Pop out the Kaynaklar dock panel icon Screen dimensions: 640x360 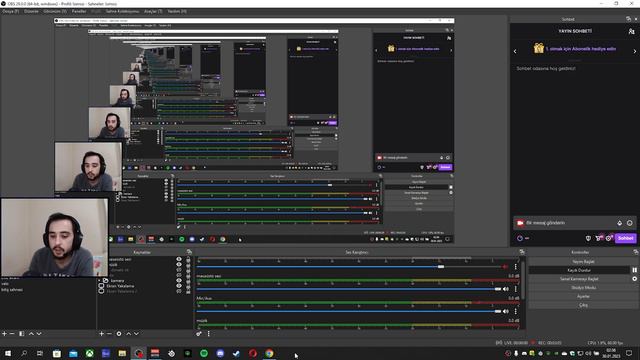click(x=189, y=252)
